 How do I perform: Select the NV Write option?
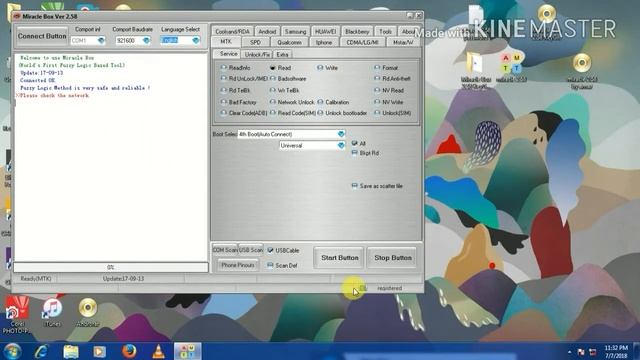point(377,102)
